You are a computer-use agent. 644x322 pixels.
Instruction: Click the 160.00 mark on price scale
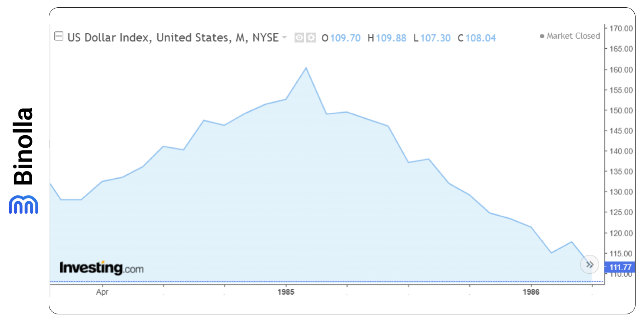coord(621,69)
